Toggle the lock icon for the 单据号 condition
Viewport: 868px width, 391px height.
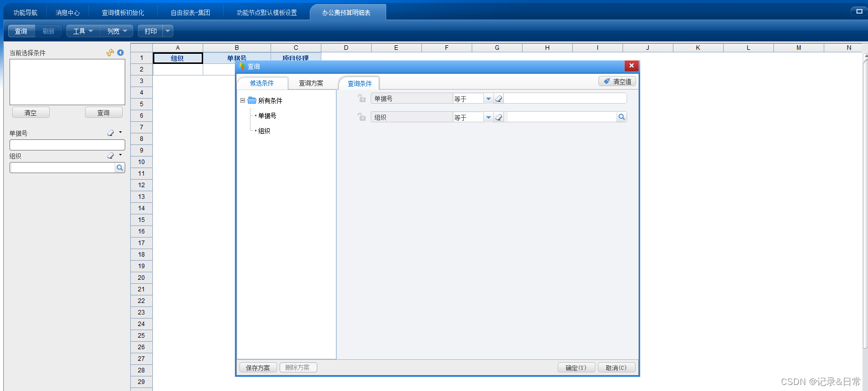(x=362, y=99)
